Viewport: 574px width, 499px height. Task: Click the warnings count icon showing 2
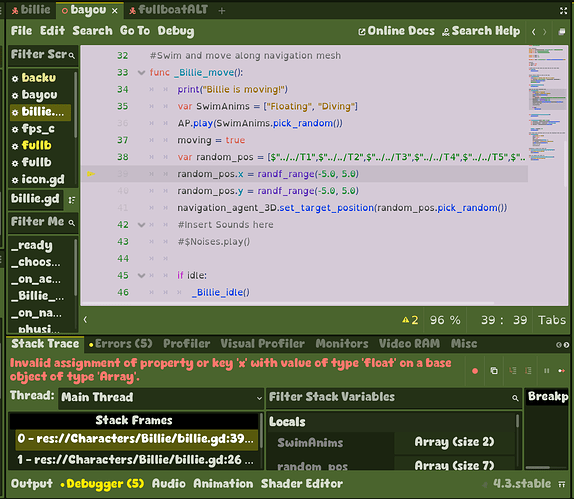click(410, 320)
